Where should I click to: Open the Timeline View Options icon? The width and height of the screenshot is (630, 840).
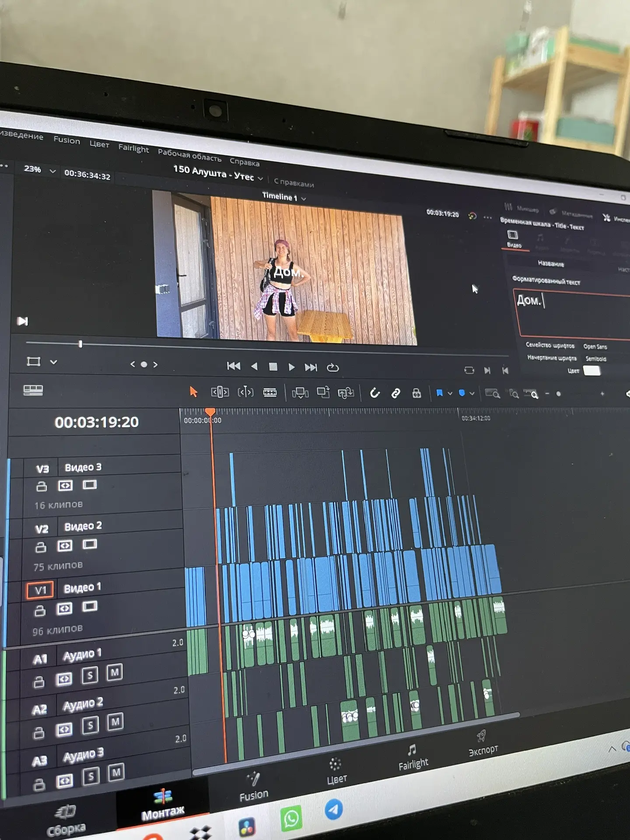coord(33,390)
